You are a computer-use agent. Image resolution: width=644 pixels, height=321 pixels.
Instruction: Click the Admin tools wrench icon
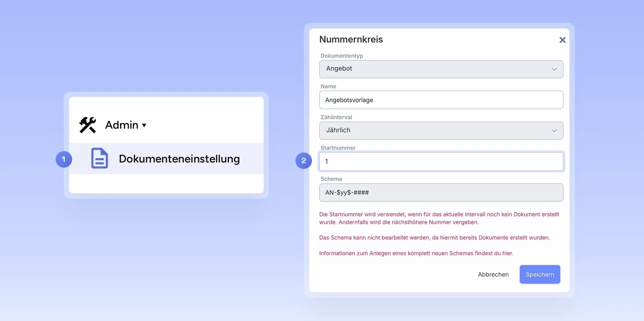click(88, 125)
